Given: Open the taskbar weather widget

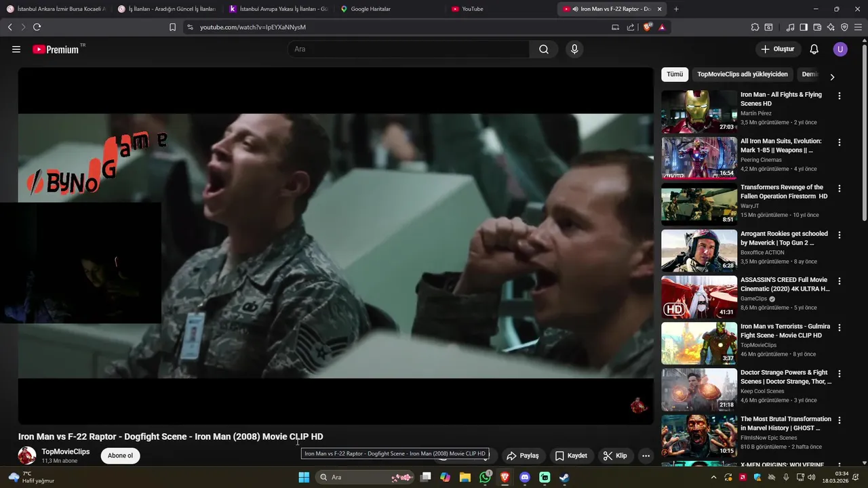Looking at the screenshot, I should 31,477.
